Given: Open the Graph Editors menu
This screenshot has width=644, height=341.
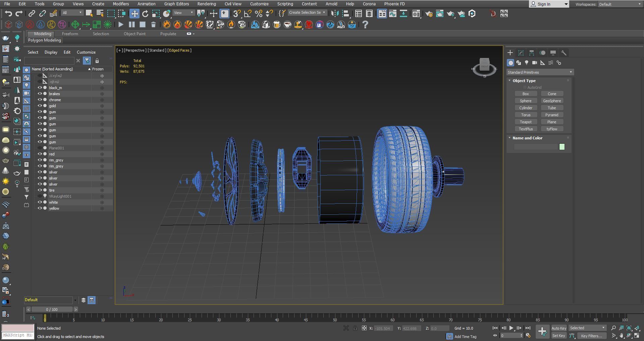Looking at the screenshot, I should [176, 4].
